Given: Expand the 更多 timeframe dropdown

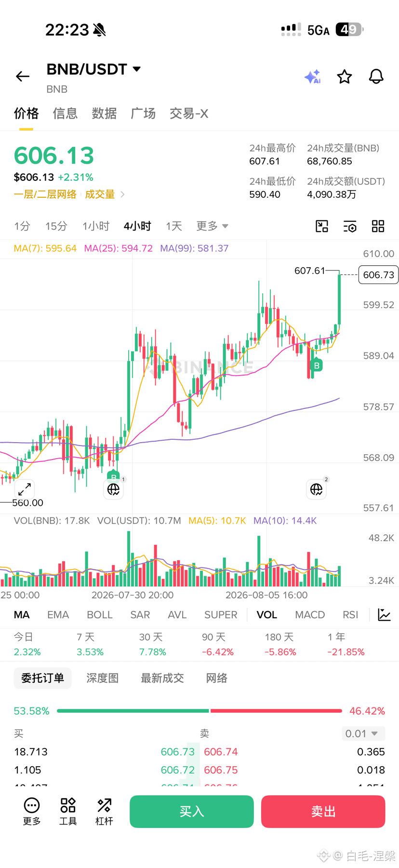Looking at the screenshot, I should coord(212,226).
